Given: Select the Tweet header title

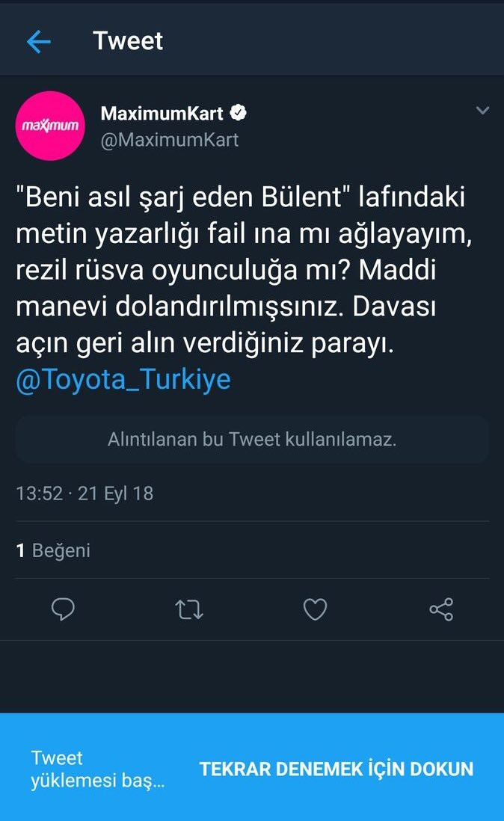Looking at the screenshot, I should click(127, 40).
